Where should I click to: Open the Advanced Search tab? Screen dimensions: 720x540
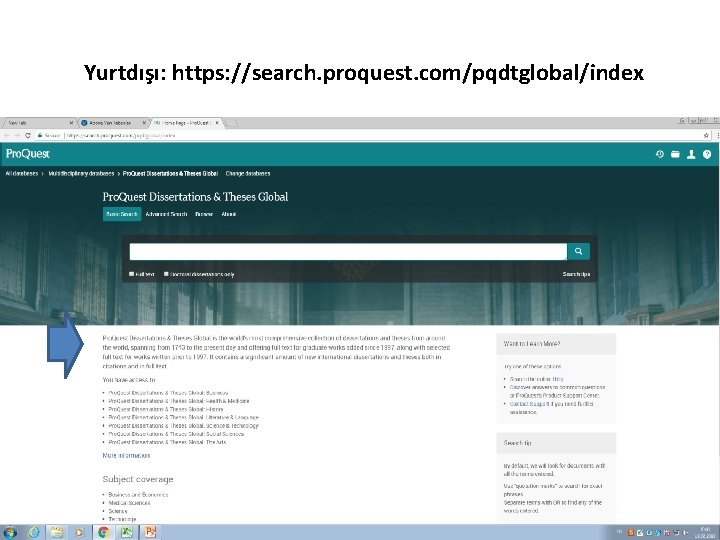tap(166, 214)
